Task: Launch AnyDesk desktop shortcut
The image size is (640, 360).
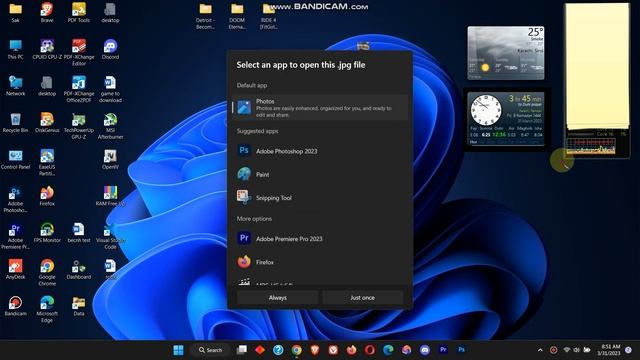Action: 16,269
